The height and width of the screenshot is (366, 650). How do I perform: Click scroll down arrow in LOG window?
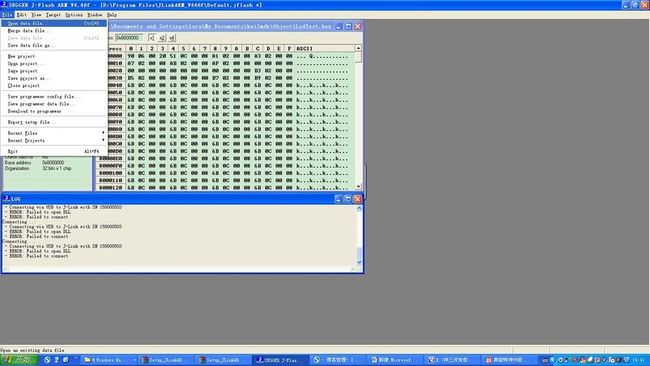359,262
